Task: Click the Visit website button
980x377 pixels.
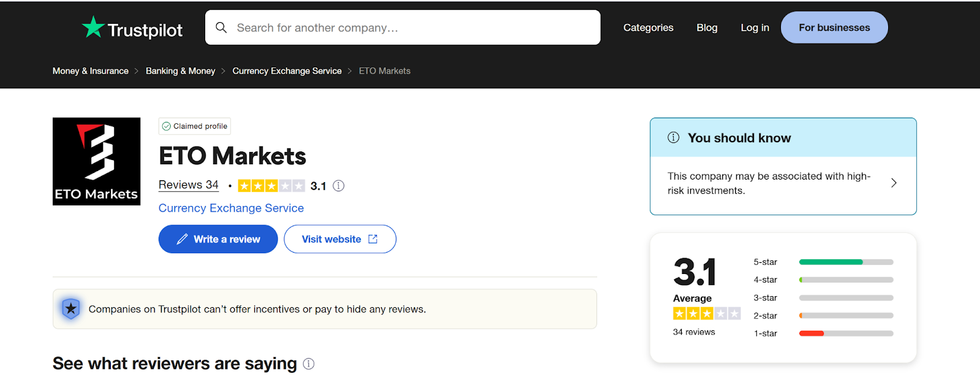Action: click(340, 239)
